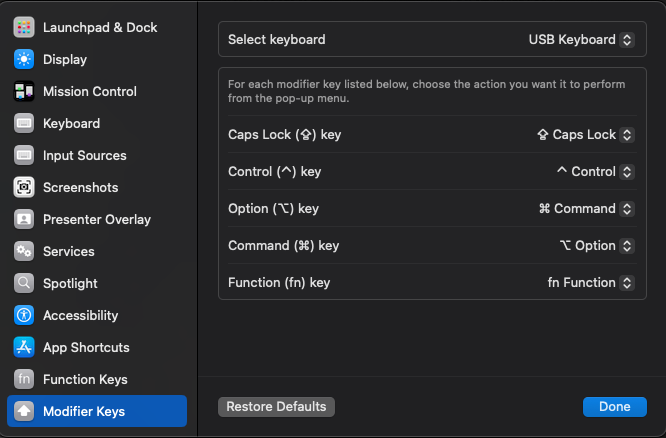The width and height of the screenshot is (666, 438).
Task: Click the Launchpad & Dock icon
Action: [24, 27]
